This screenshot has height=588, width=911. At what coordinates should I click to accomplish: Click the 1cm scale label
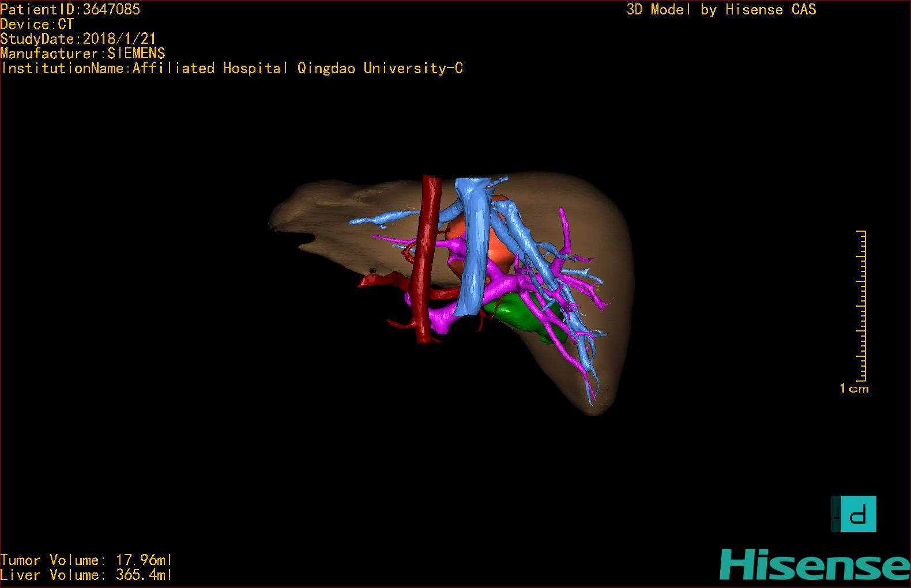tap(854, 389)
